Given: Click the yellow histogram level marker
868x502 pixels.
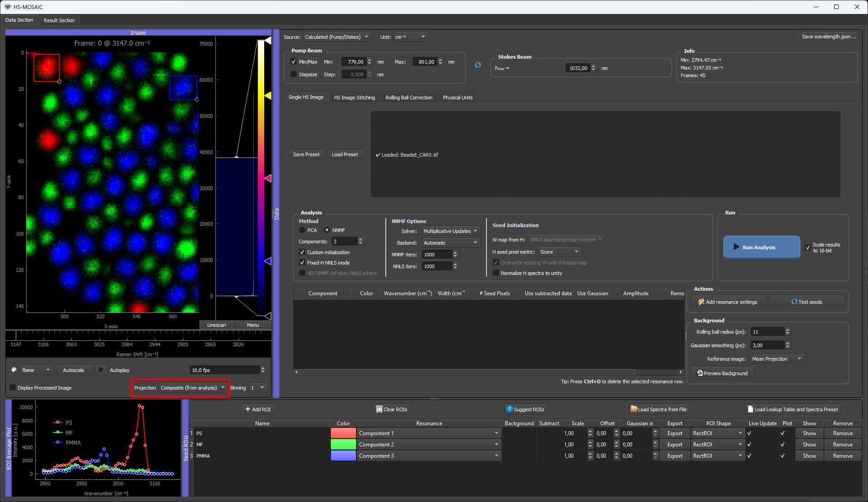Looking at the screenshot, I should click(268, 96).
